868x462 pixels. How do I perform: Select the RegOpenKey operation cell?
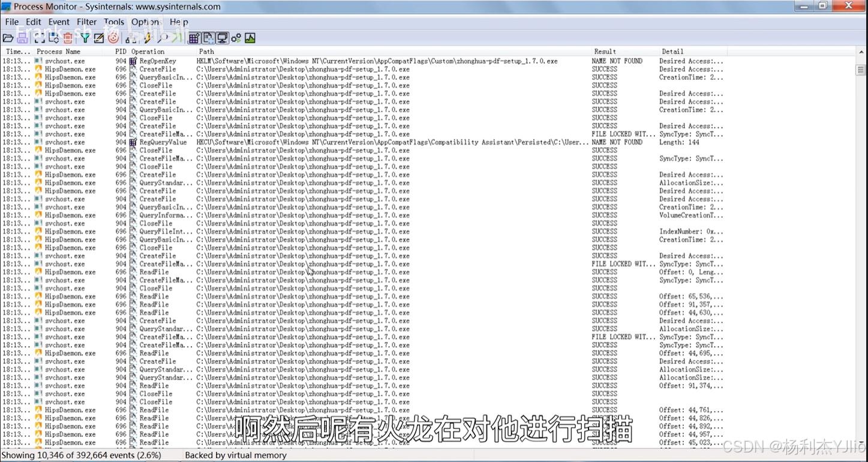158,61
